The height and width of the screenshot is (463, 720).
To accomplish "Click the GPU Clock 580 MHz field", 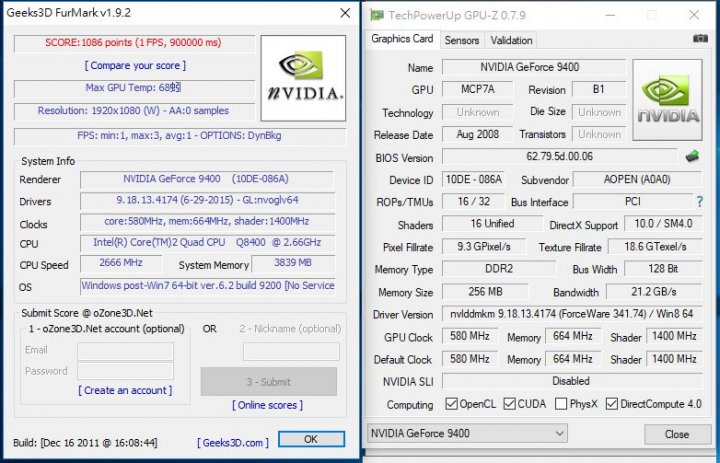I will point(470,336).
